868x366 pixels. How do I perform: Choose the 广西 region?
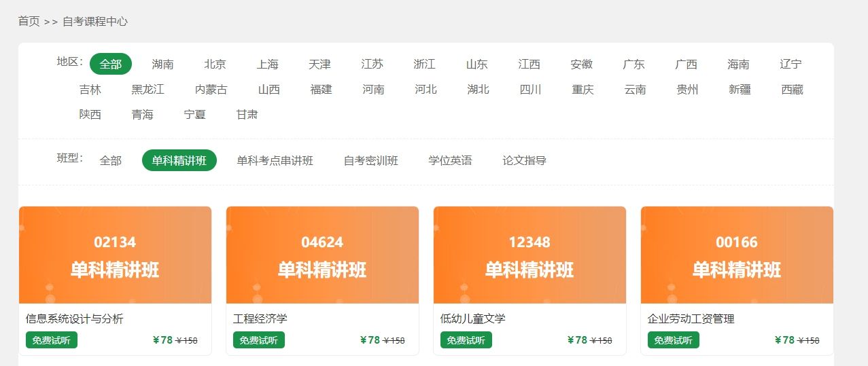[687, 64]
